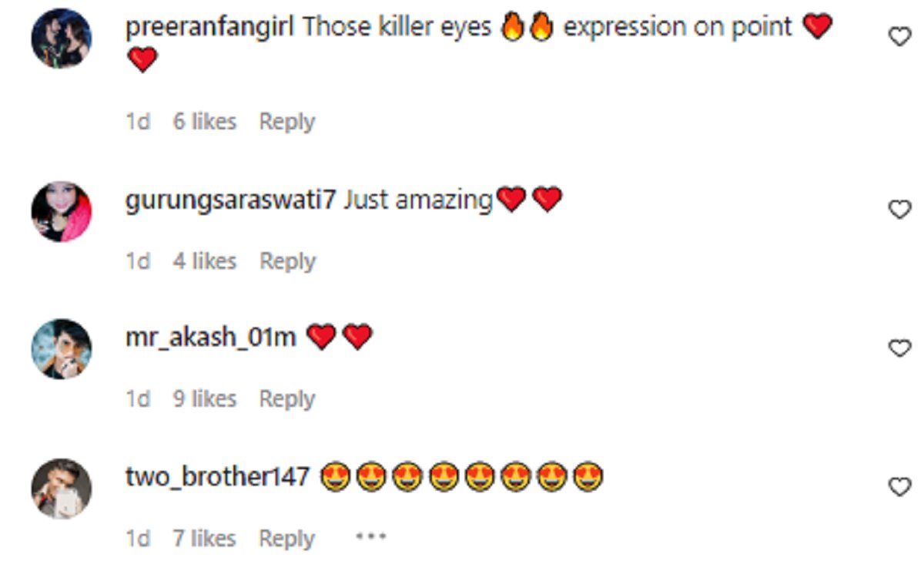Reply to two_brother147's comment
The height and width of the screenshot is (588, 924).
point(286,539)
